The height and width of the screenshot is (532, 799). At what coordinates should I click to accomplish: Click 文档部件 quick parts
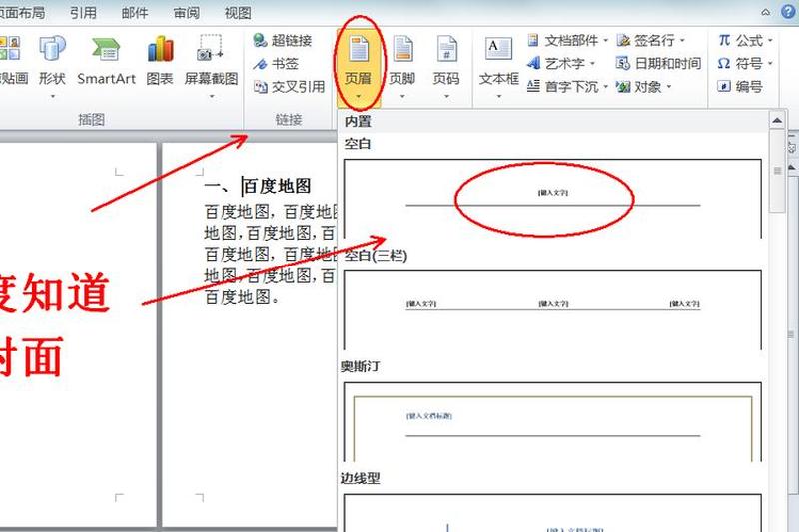562,40
